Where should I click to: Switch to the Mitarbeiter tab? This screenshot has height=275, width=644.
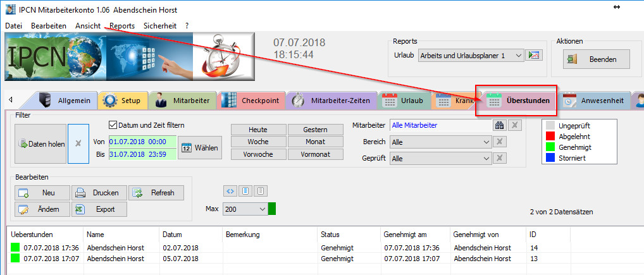coord(183,101)
